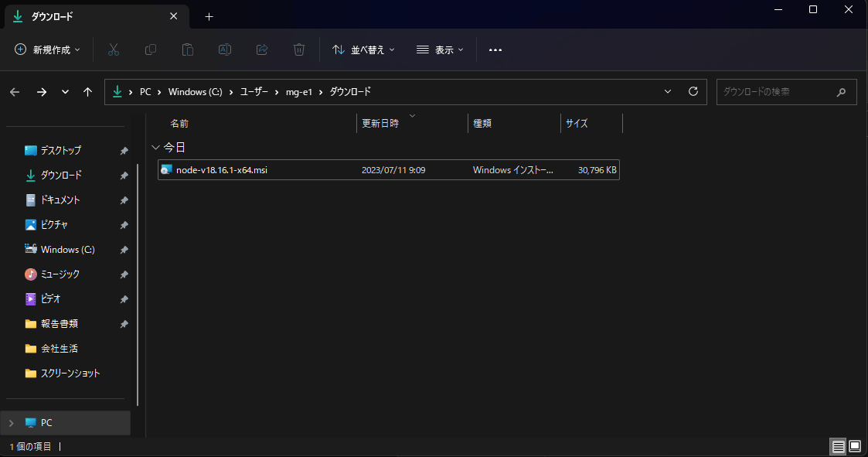This screenshot has height=457, width=868.
Task: Expand the address bar history dropdown
Action: pos(668,91)
